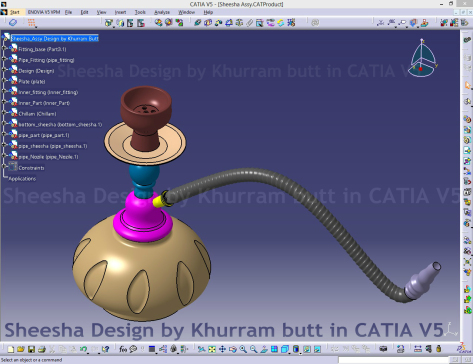Click the New document icon
473x364 pixels.
click(11, 349)
